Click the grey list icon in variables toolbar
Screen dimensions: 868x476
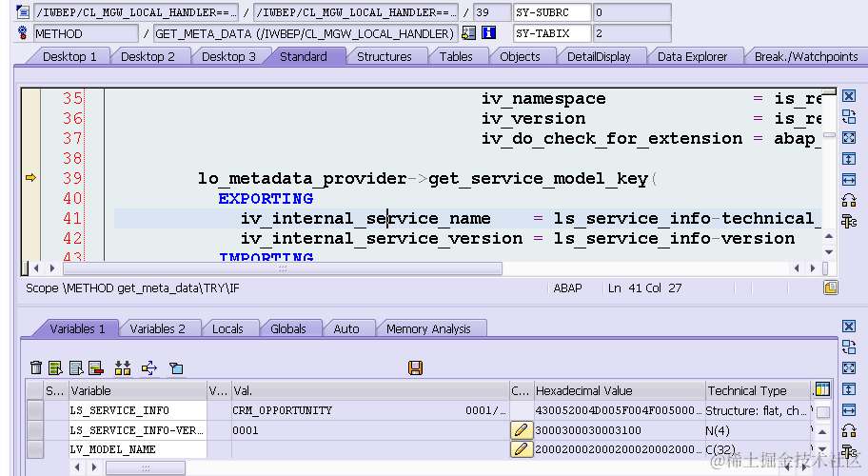[x=76, y=367]
